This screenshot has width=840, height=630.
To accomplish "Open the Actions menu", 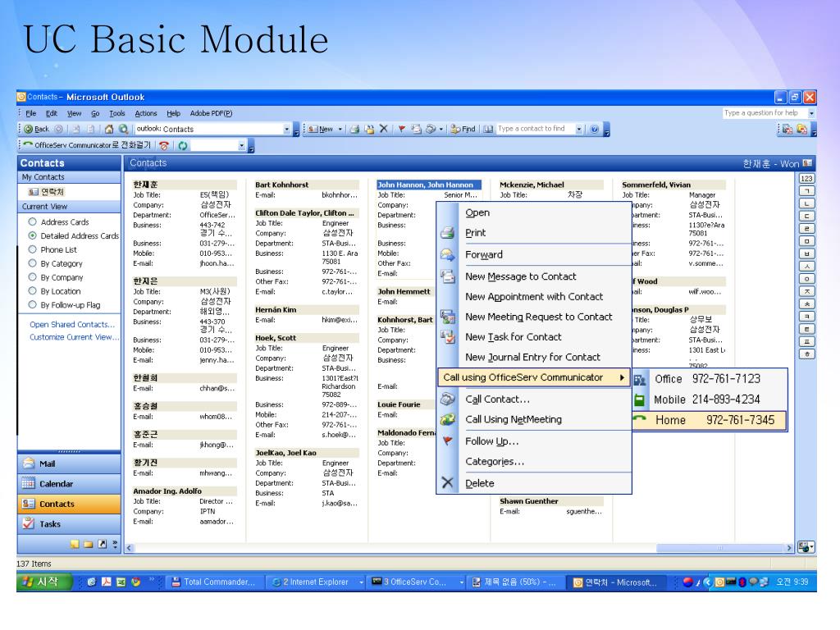I will [146, 113].
